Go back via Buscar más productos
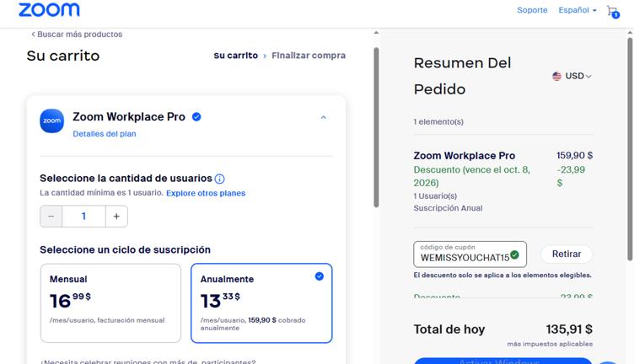 (77, 35)
